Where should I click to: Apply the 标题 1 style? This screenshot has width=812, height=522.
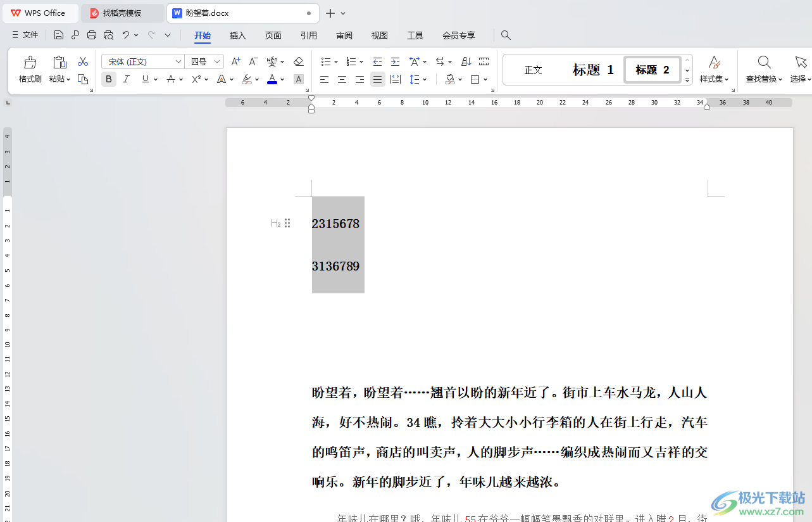click(x=593, y=70)
